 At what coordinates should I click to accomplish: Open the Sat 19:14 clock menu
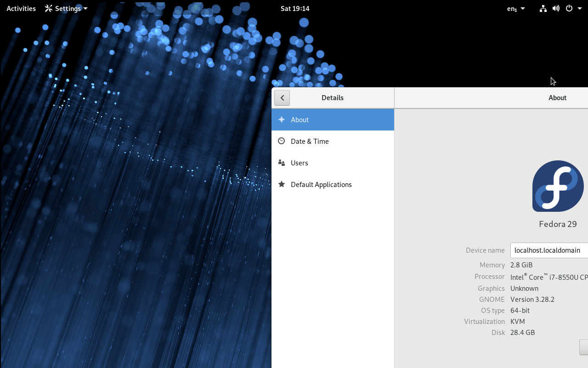295,8
